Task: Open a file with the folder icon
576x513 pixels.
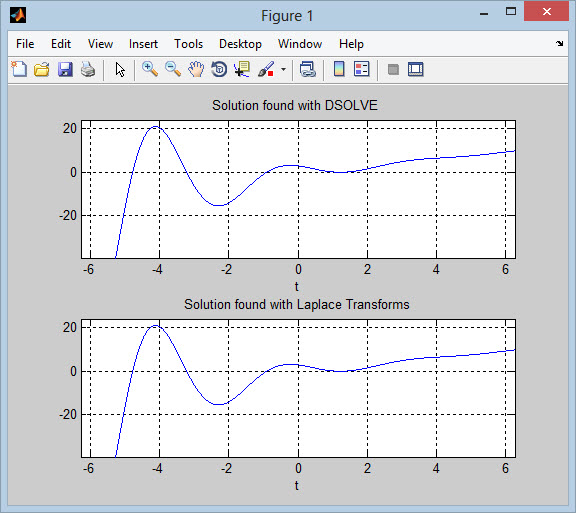Action: pos(42,69)
